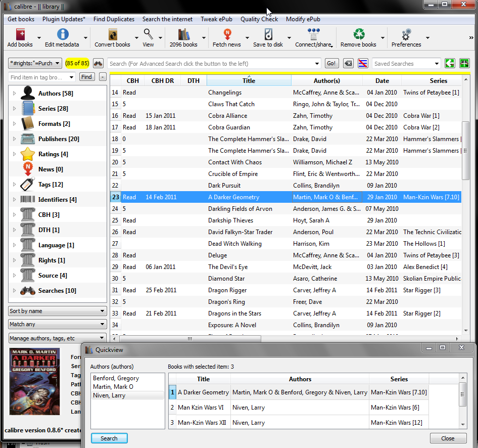Click the Publishers typewriter icon
The image size is (478, 448).
coord(28,139)
